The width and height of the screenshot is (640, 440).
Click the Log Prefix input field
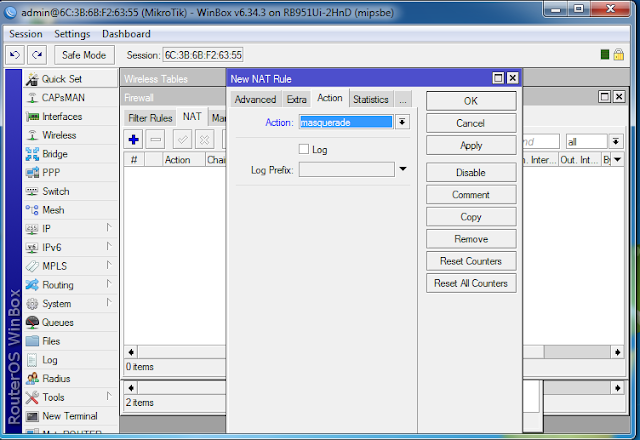point(347,169)
